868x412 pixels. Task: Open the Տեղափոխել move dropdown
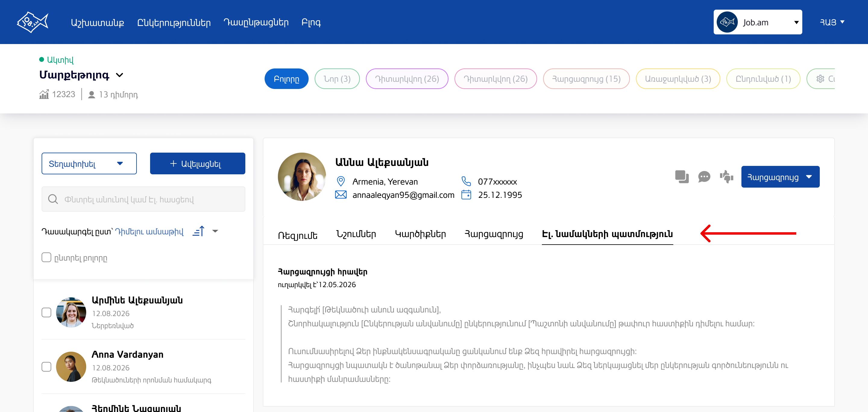pyautogui.click(x=89, y=163)
